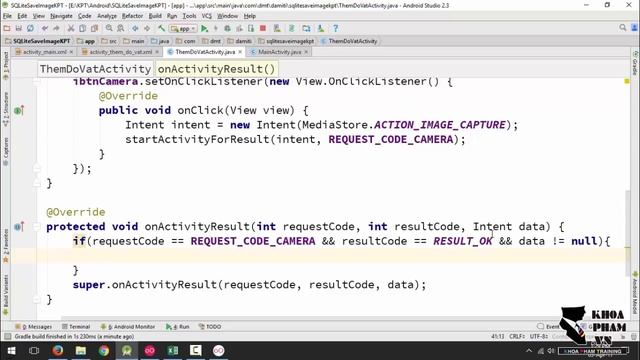Click the Cut scissors icon

coord(71,29)
